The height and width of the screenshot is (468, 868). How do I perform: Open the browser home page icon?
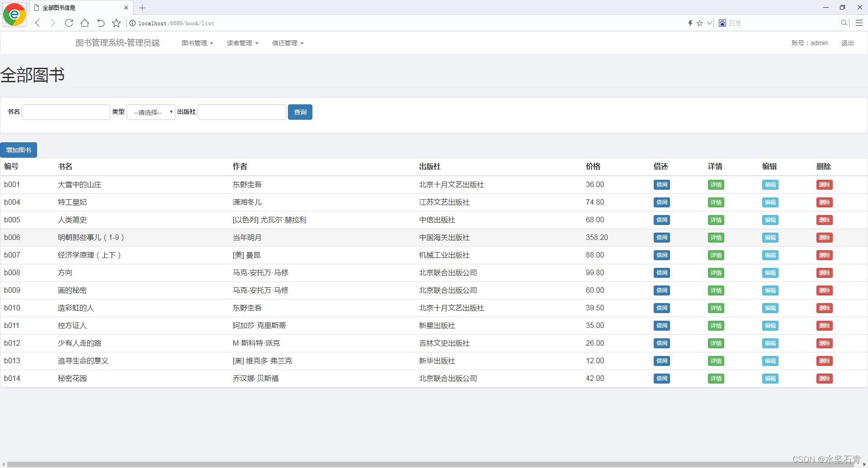(x=85, y=23)
